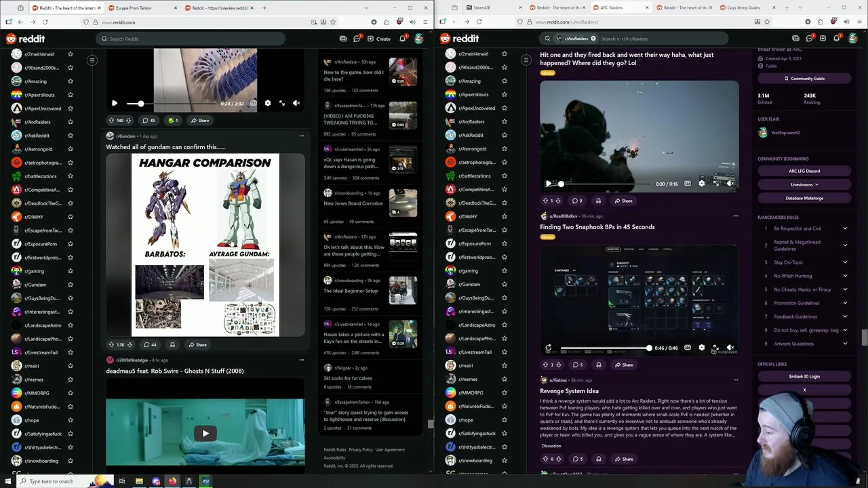Switch to the 'Escape From Tarkov' tab
The height and width of the screenshot is (488, 868).
(x=141, y=7)
